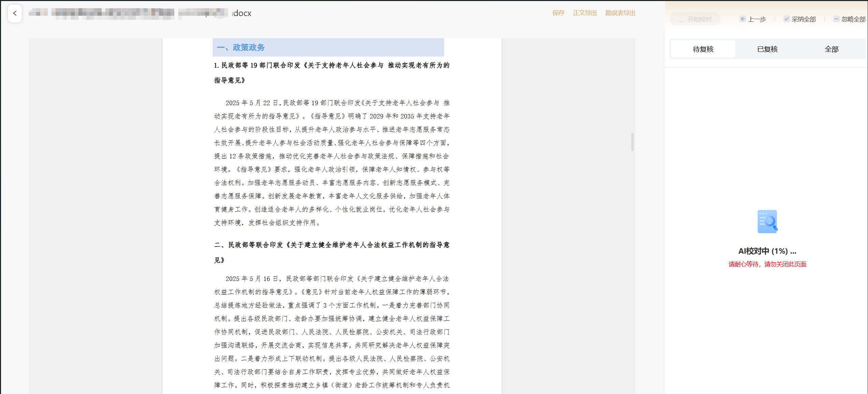Click the 忽略全部 minus icon
The width and height of the screenshot is (868, 394).
click(836, 19)
